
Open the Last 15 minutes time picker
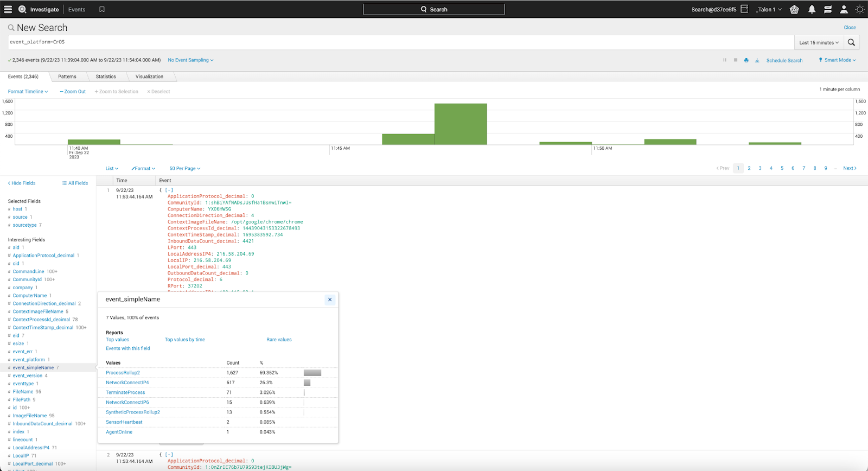(819, 42)
